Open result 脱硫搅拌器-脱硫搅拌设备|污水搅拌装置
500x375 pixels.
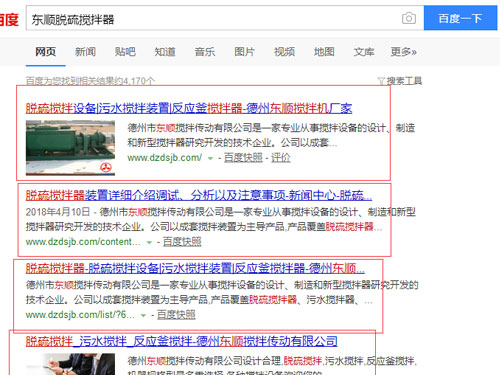[x=195, y=268]
